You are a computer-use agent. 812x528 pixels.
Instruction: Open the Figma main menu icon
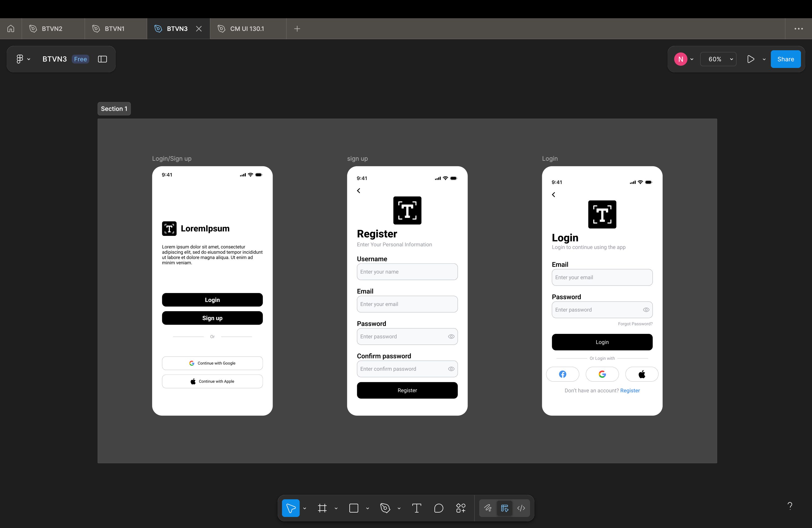(20, 59)
